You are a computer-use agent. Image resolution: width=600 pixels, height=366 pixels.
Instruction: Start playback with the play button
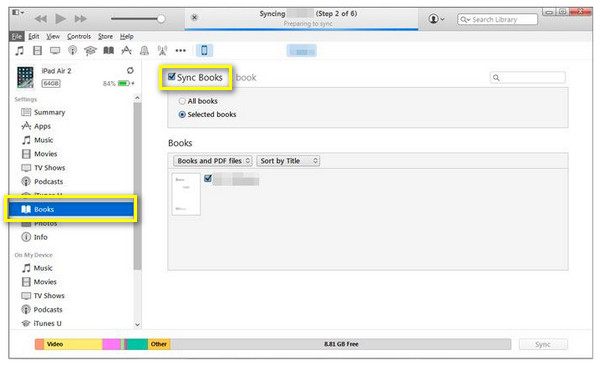(x=60, y=18)
